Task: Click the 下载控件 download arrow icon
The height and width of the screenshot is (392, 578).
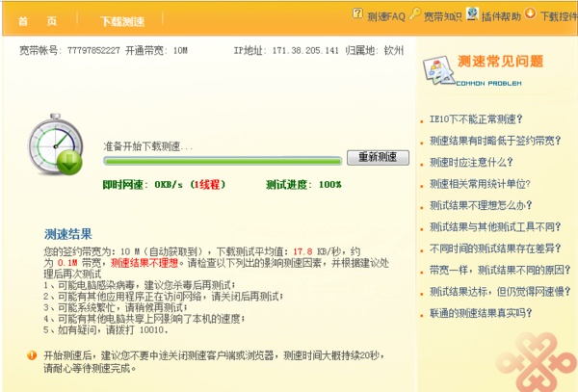Action: click(530, 13)
